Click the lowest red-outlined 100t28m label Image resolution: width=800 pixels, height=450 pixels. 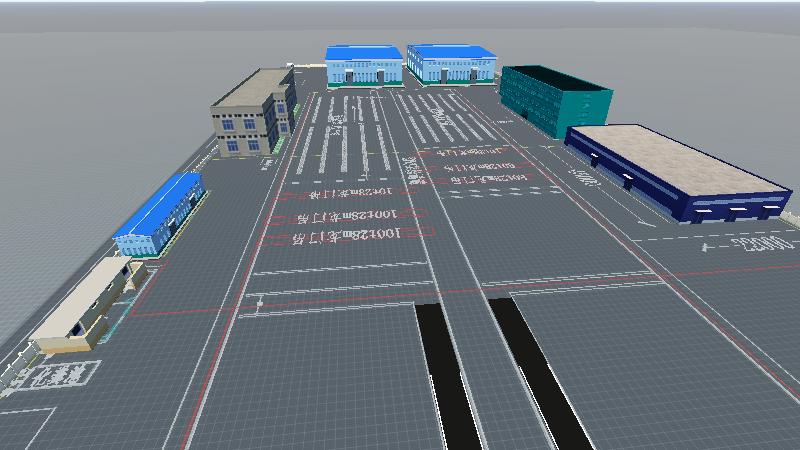point(348,236)
